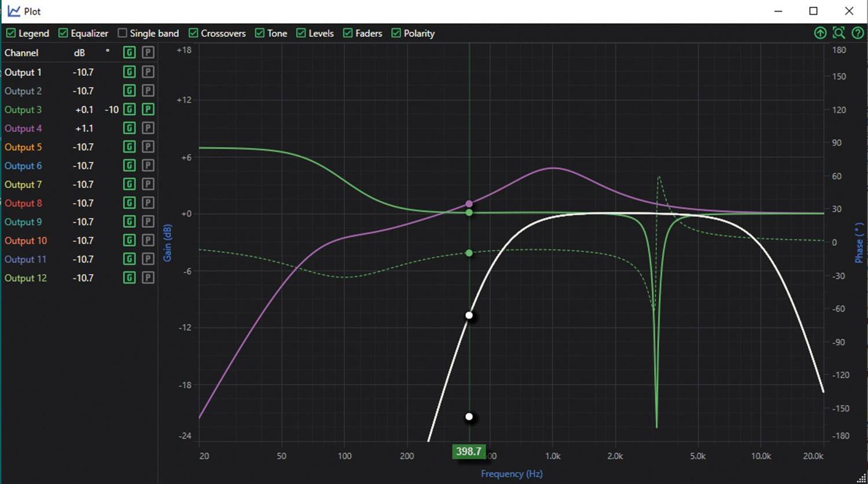Viewport: 868px width, 484px height.
Task: Enable phase plot for Output 5
Action: tap(148, 147)
